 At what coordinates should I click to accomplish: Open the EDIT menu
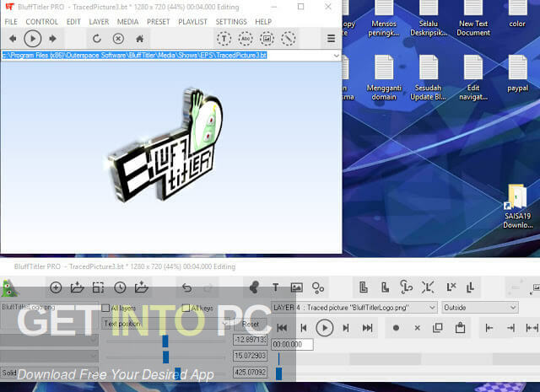pyautogui.click(x=73, y=22)
